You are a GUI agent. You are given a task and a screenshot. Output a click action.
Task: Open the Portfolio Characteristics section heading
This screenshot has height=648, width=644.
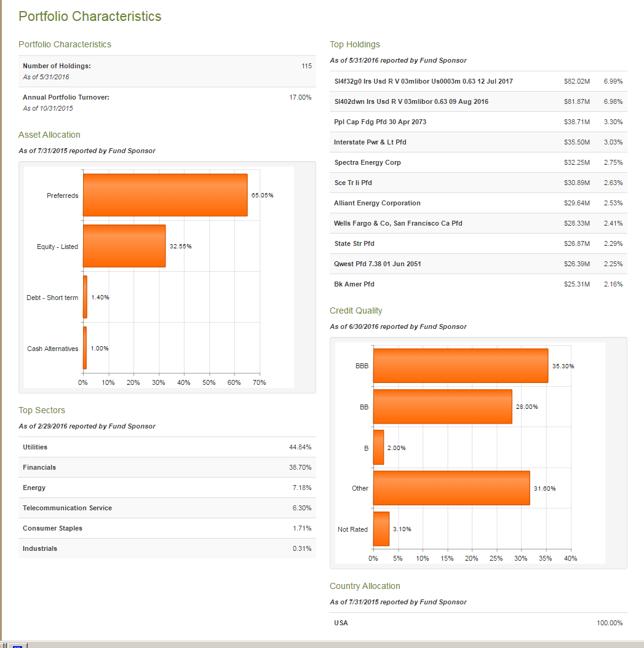[x=65, y=44]
